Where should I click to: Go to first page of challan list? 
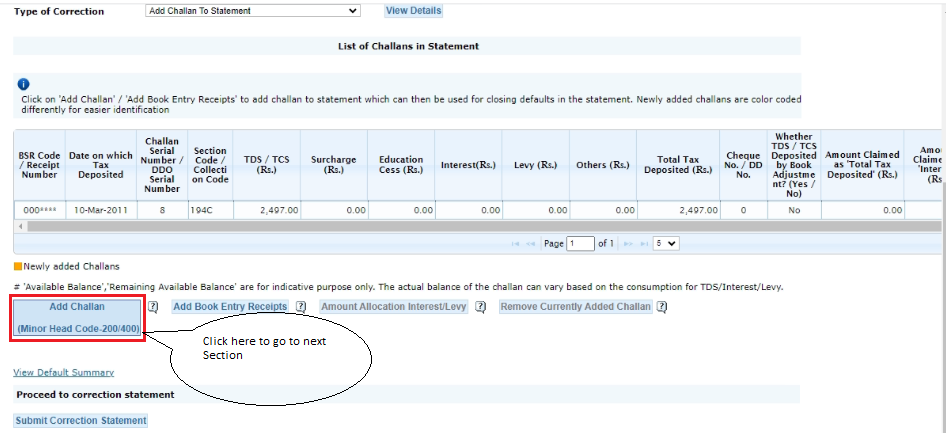click(x=516, y=244)
